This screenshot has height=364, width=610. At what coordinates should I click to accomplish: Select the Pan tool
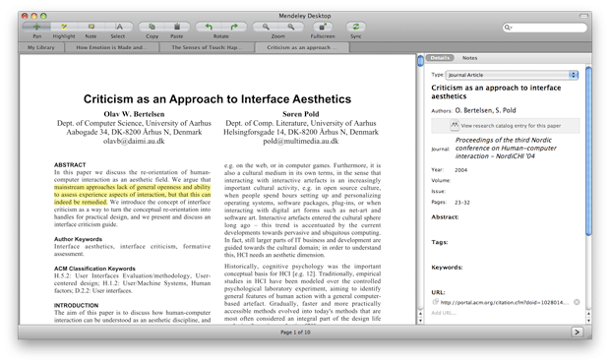pyautogui.click(x=36, y=27)
